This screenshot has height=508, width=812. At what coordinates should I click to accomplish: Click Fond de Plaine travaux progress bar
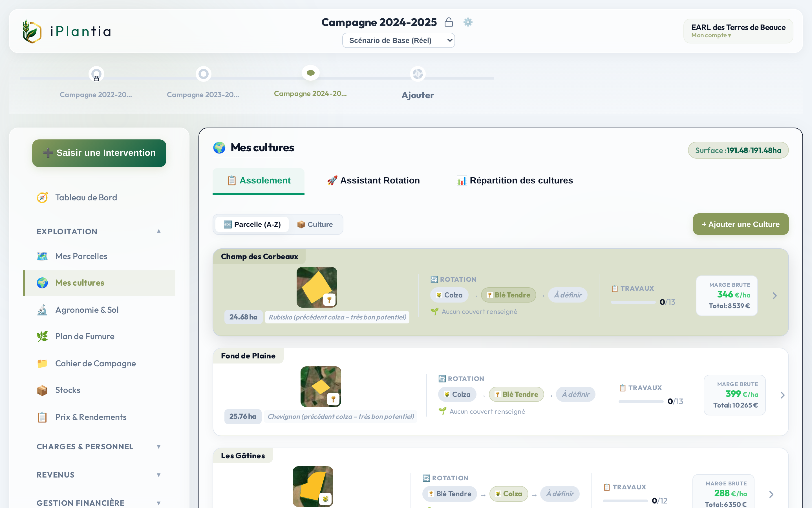[x=641, y=402]
